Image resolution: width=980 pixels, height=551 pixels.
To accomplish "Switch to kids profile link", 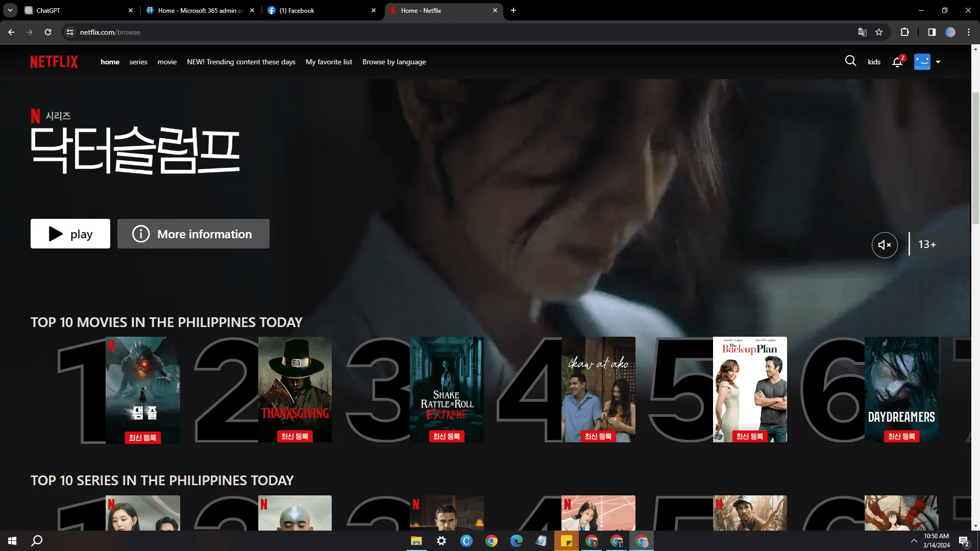I will coord(874,62).
